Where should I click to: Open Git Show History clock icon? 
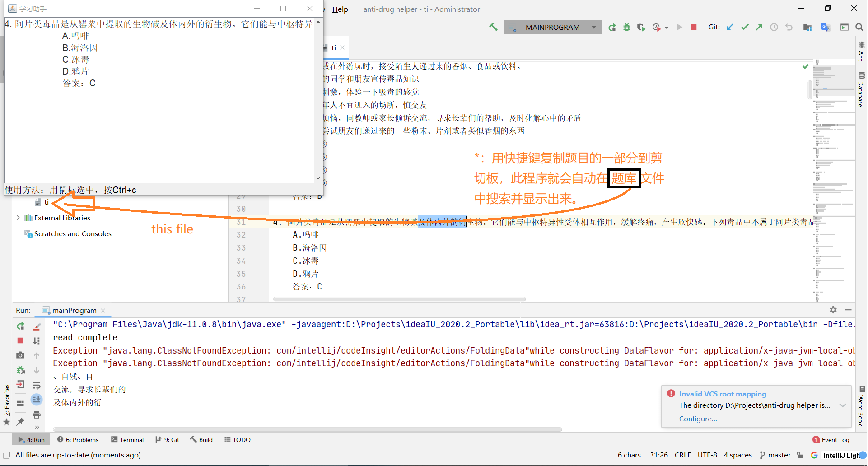774,27
